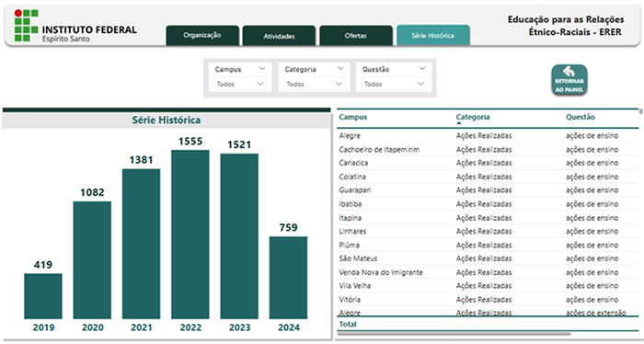Sort table by Questão column header

click(581, 117)
